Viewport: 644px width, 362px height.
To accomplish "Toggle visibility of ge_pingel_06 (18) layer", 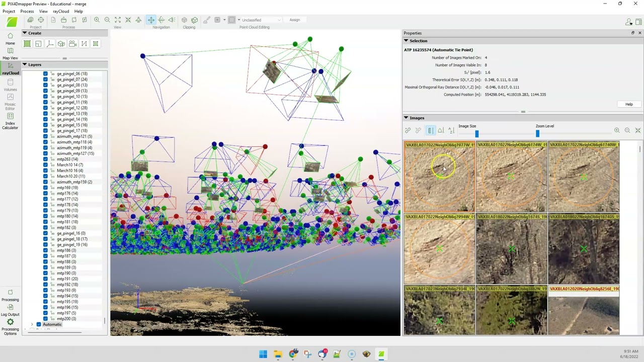I will point(45,73).
